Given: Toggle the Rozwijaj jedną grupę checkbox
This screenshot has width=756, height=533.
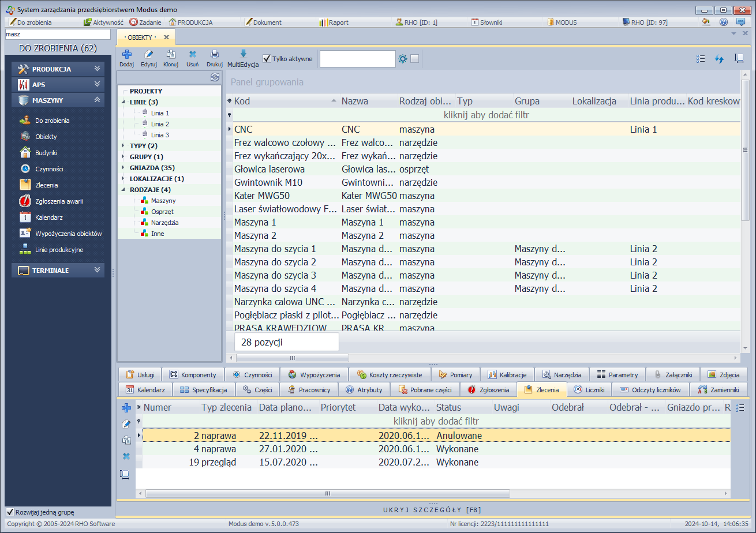Looking at the screenshot, I should click(x=10, y=512).
